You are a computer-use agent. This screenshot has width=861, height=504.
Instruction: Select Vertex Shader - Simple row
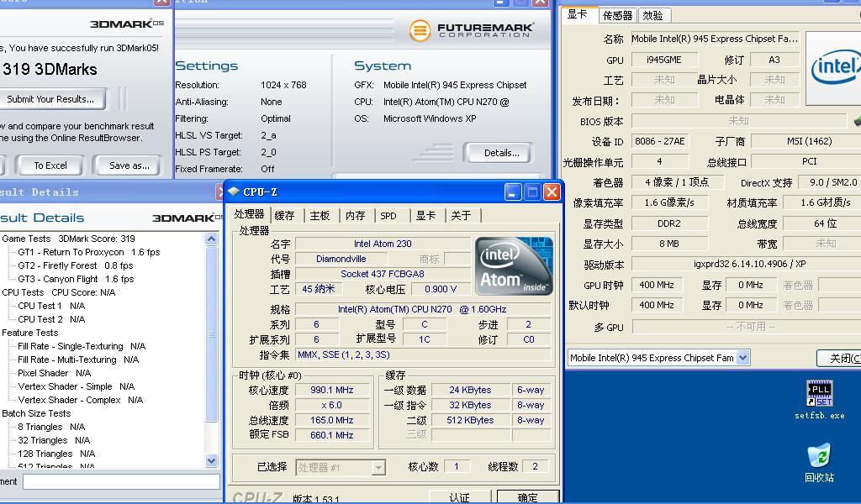pos(76,386)
